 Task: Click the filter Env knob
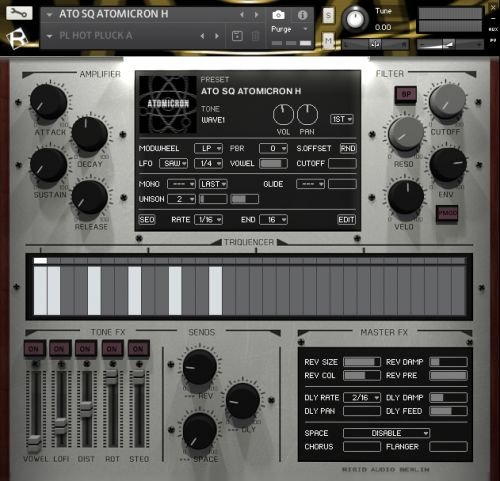(x=448, y=165)
